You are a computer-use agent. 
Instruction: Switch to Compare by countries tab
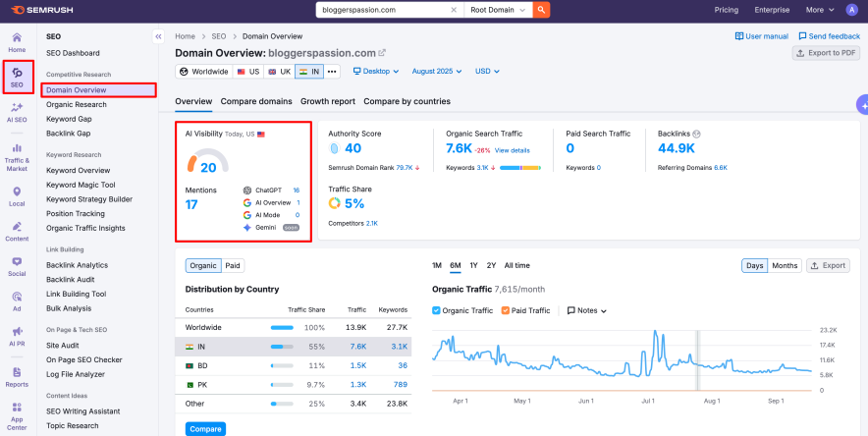[x=407, y=102]
